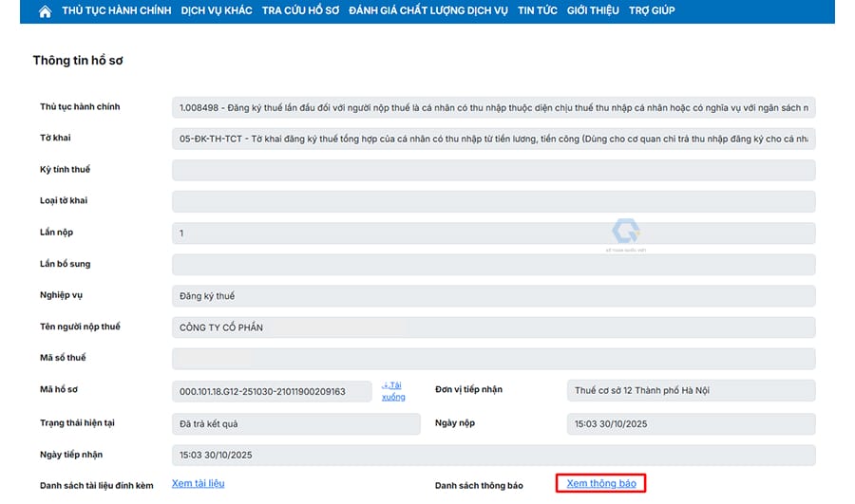Select the TIN TỨC menu item

coord(538,11)
